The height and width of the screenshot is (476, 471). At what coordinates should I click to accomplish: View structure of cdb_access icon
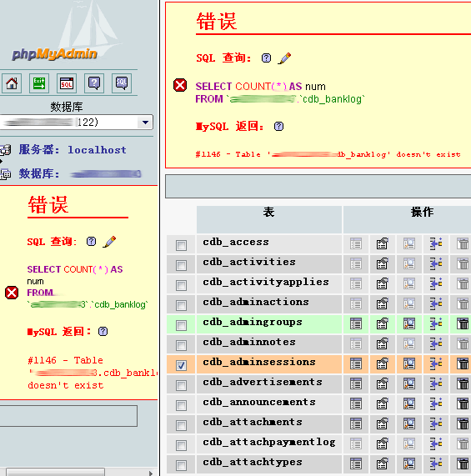coord(383,243)
